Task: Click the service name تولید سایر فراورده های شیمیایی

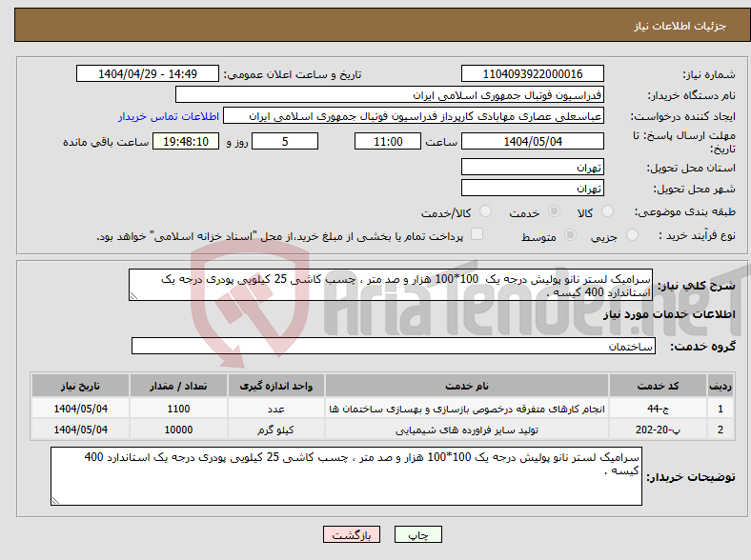Action: pyautogui.click(x=467, y=430)
